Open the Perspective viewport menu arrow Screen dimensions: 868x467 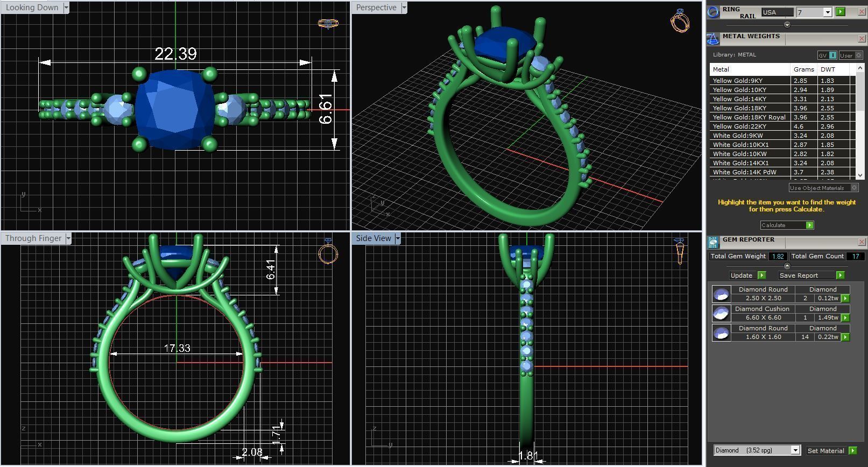404,8
